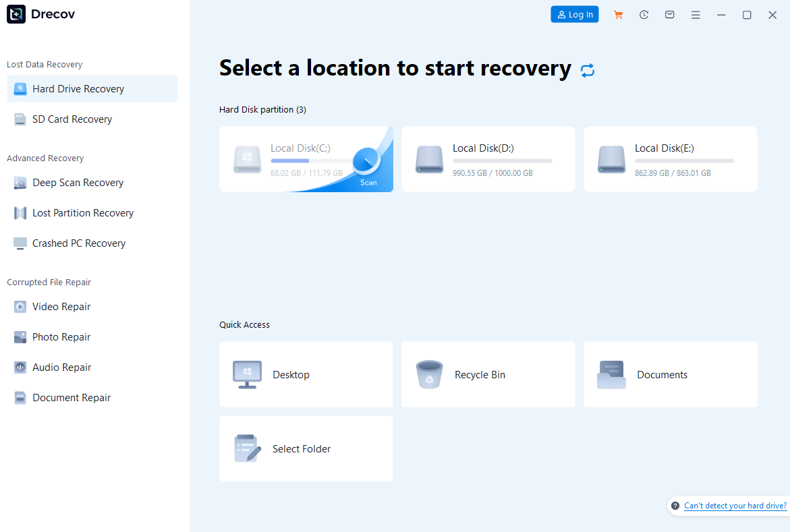The height and width of the screenshot is (532, 790).
Task: Click the Log In button
Action: (x=574, y=14)
